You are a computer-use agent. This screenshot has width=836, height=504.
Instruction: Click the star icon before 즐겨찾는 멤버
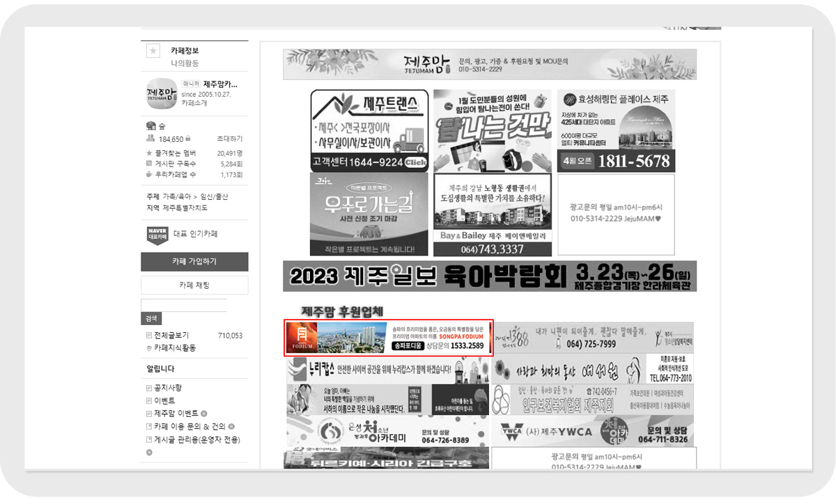click(149, 153)
